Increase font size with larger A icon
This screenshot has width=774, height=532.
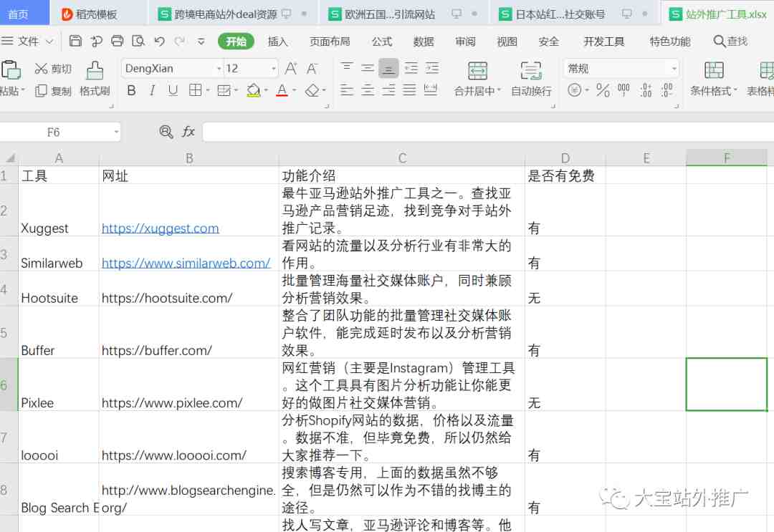[x=291, y=69]
